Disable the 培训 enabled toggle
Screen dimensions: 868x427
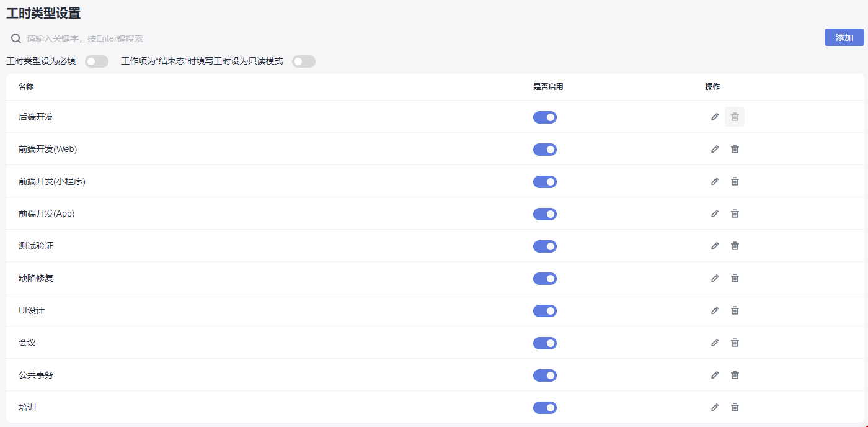(545, 408)
